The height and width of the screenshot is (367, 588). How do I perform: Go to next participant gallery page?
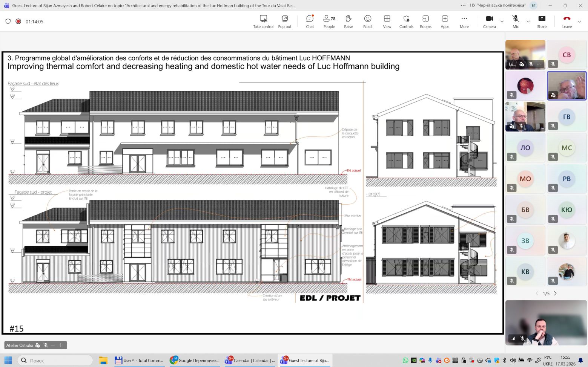point(555,293)
